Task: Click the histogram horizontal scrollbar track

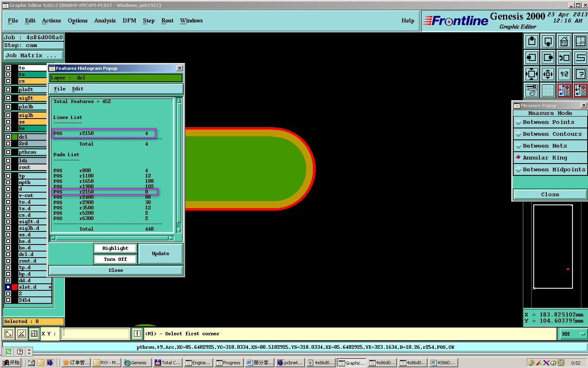Action: pos(112,238)
